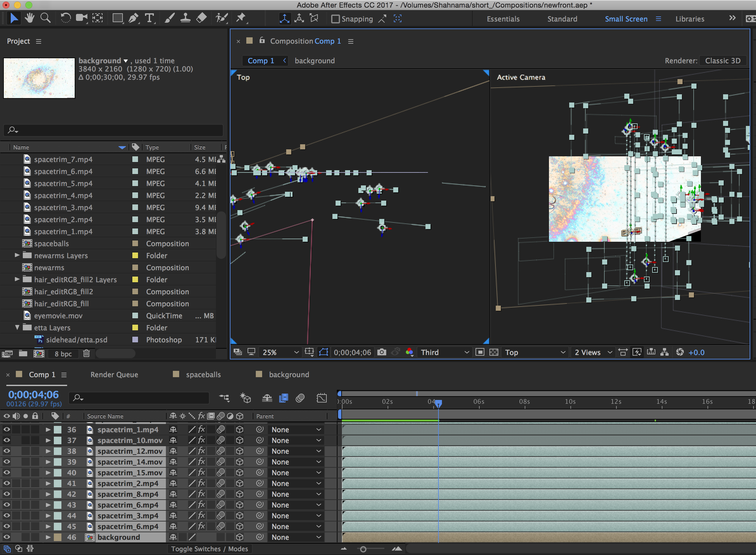The width and height of the screenshot is (756, 555).
Task: Hide layer 38 spacetrim_12.mov eye toggle
Action: [x=7, y=451]
